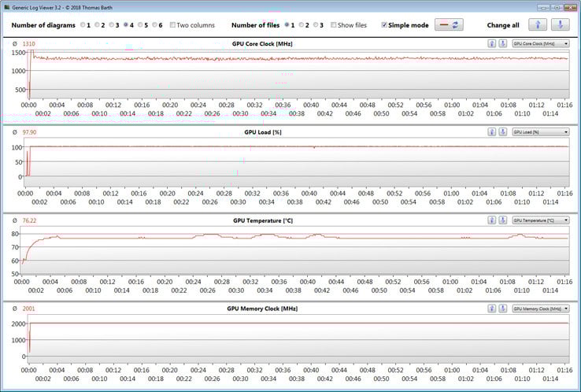
Task: Click the GPU Core Clock [MHz] chart title
Action: (x=262, y=44)
